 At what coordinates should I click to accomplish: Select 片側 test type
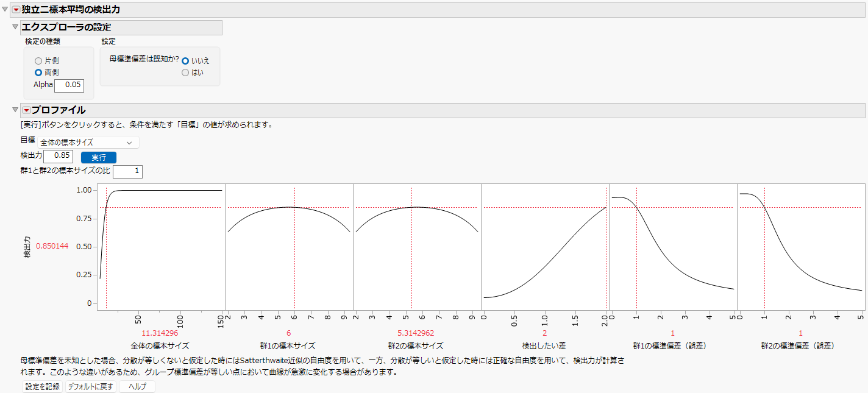(x=39, y=61)
